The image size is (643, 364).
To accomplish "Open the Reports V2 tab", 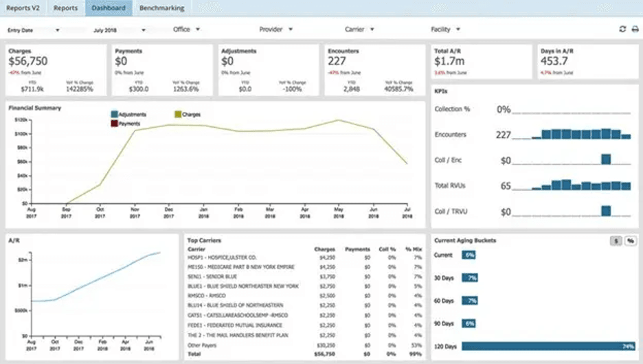I will [x=23, y=8].
